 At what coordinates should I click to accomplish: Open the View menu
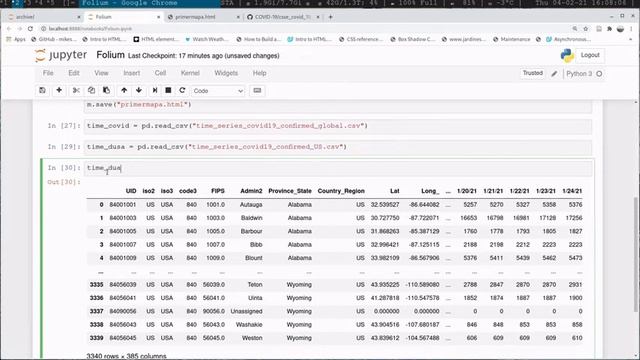coord(101,73)
